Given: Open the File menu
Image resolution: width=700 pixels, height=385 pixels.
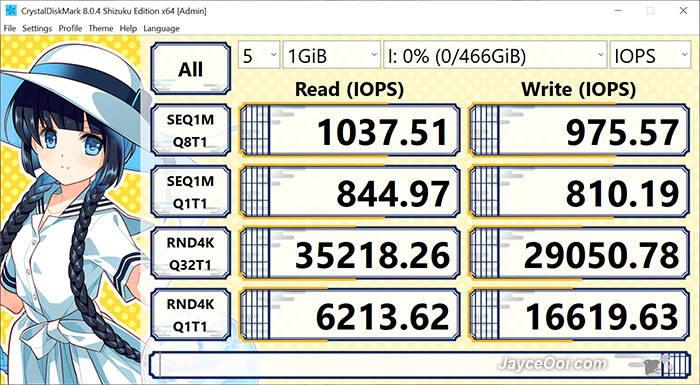Looking at the screenshot, I should point(10,29).
